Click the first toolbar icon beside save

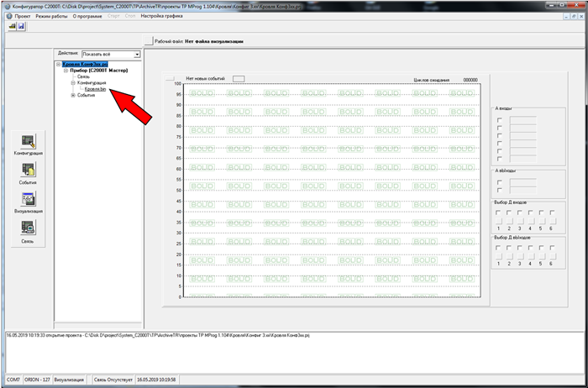tap(12, 27)
